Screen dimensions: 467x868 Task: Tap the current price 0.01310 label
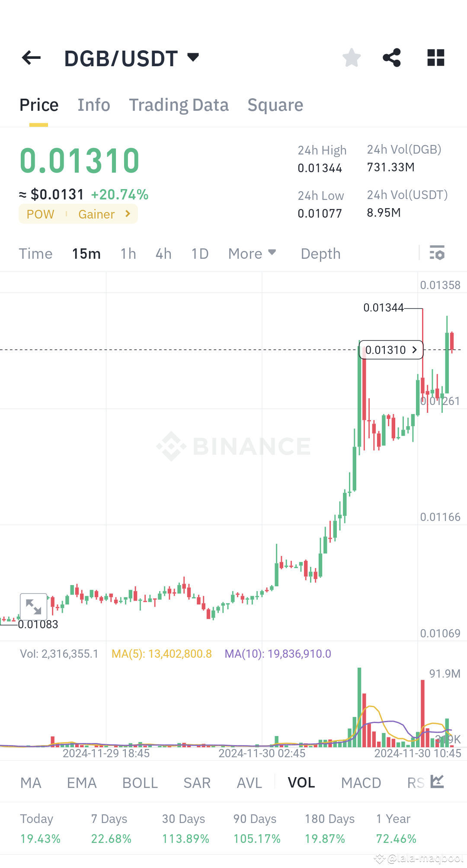[390, 350]
